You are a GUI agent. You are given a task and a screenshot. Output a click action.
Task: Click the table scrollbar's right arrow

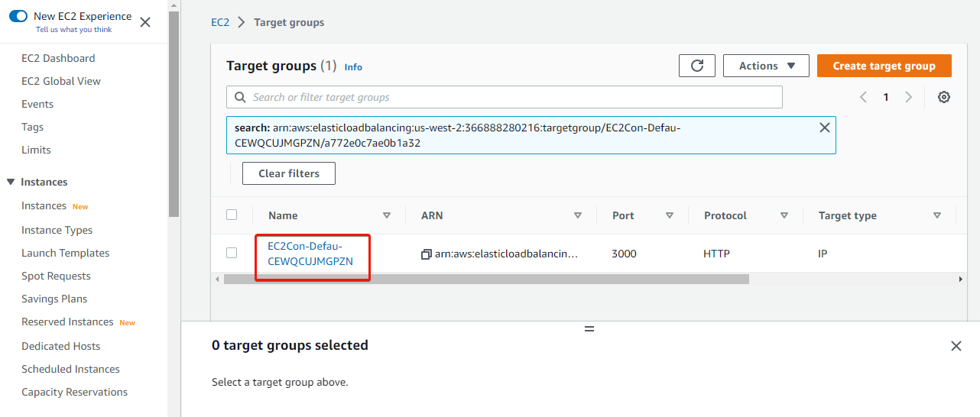pyautogui.click(x=961, y=280)
